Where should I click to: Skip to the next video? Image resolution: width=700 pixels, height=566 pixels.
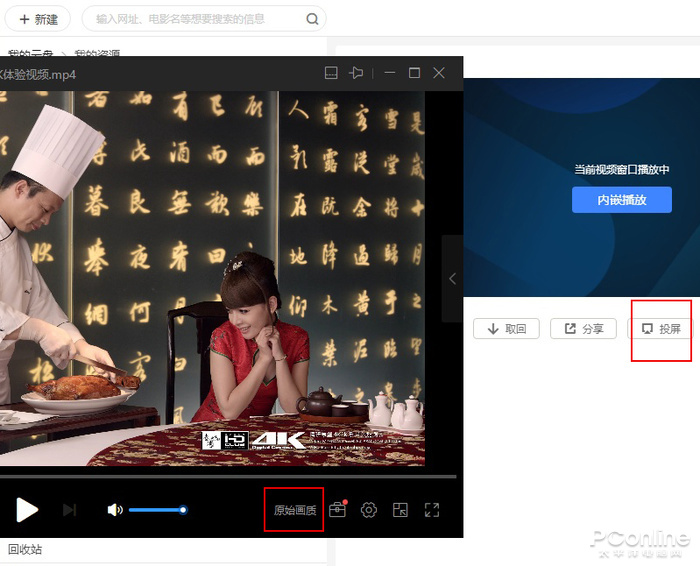click(x=69, y=510)
